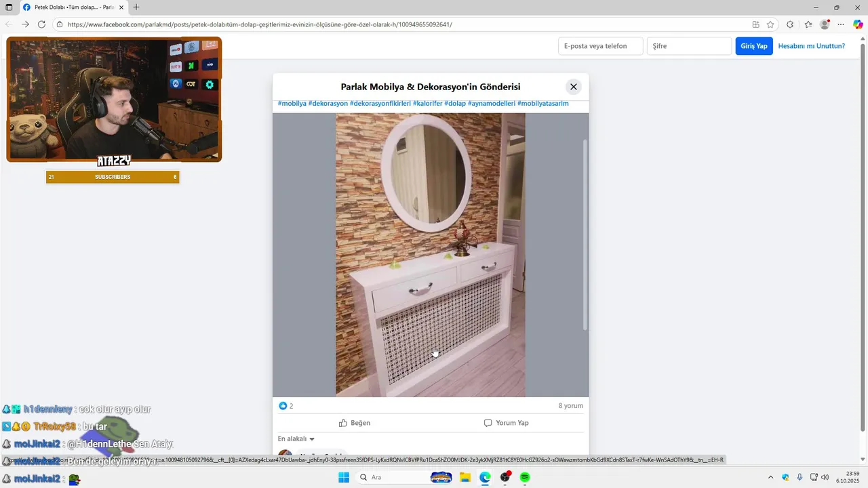Open Edge Settings and more menu
Screen dimensions: 868x488
(841, 24)
